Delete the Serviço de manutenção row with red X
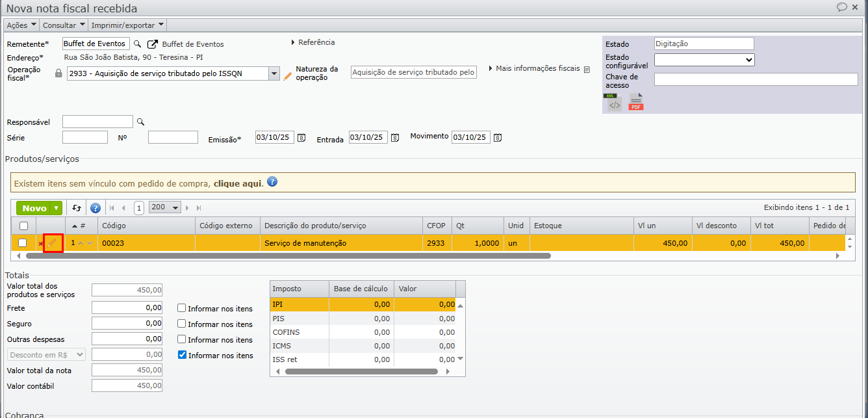 point(40,244)
